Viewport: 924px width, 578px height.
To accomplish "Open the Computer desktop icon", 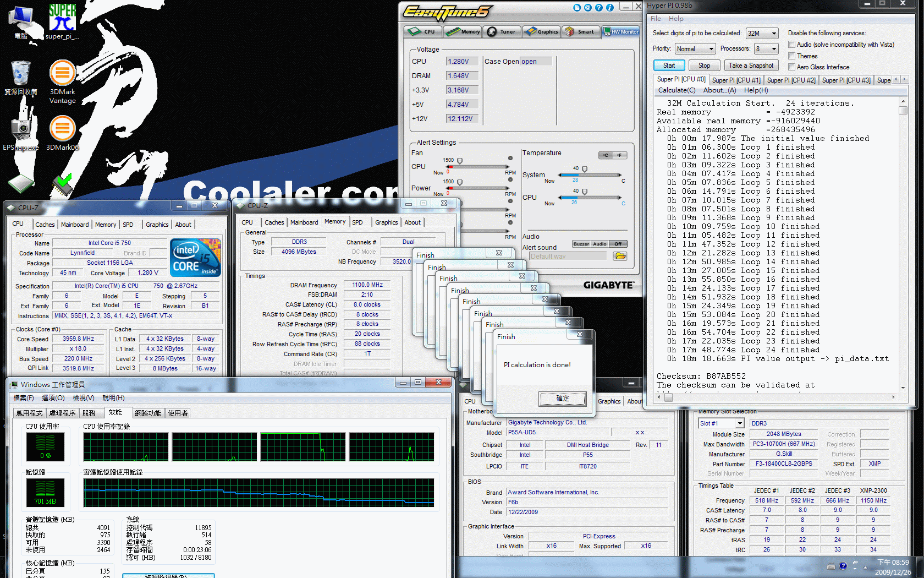I will coord(20,22).
